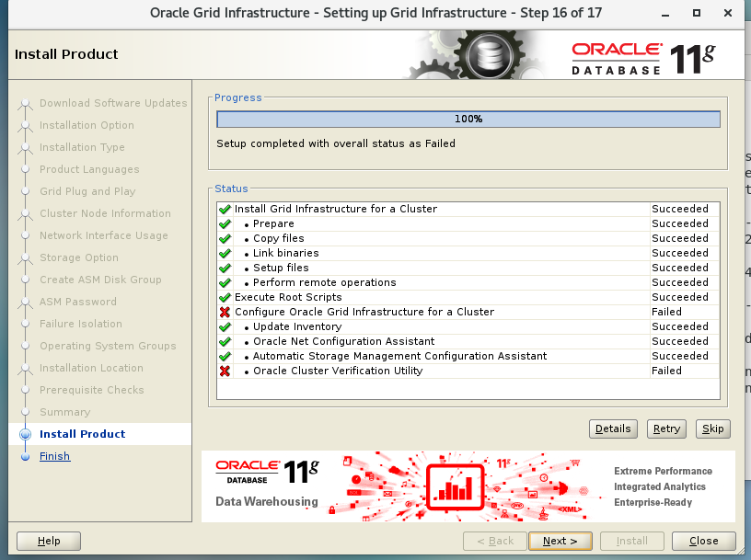
Task: Click the 100% progress bar
Action: pos(468,120)
